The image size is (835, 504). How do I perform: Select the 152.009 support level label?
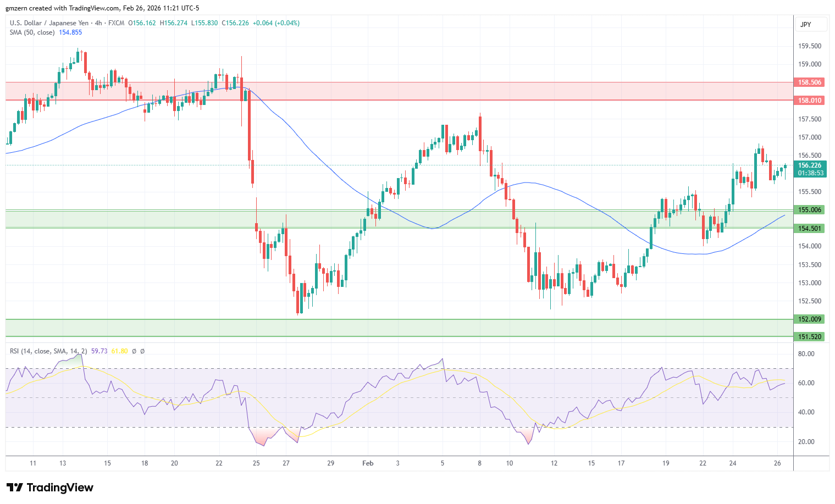pyautogui.click(x=809, y=319)
